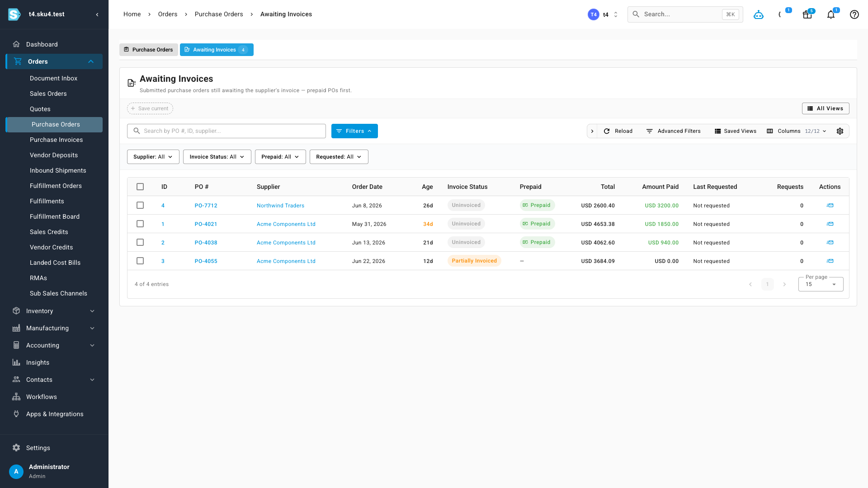Open the Prepaid: All filter dropdown

280,157
